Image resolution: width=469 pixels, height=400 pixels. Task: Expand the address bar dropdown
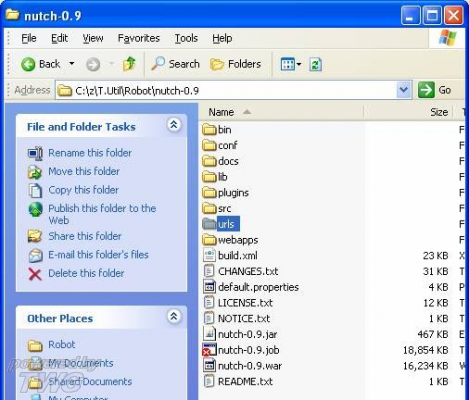pos(403,90)
